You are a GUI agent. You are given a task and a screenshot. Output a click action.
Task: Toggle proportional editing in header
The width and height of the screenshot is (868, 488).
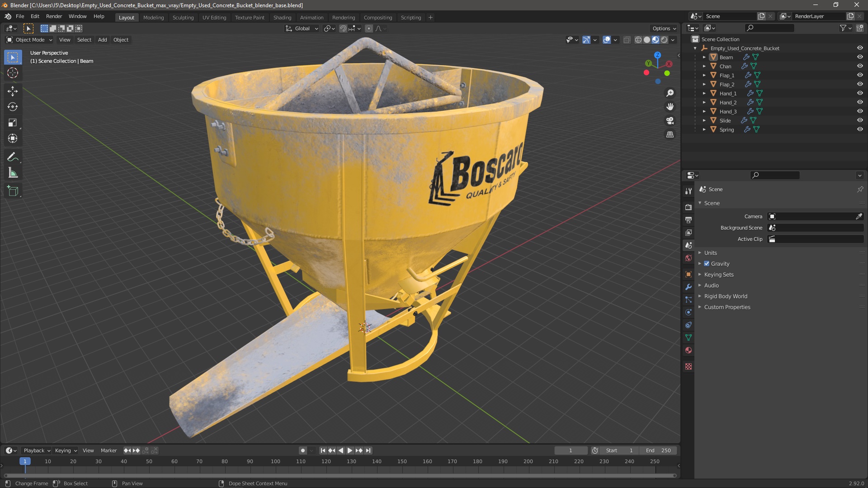(x=369, y=28)
